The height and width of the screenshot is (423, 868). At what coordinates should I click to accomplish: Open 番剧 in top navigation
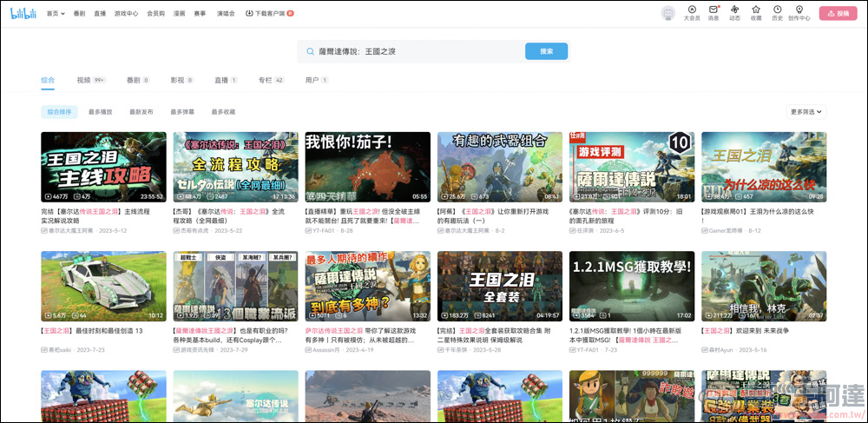click(x=79, y=13)
